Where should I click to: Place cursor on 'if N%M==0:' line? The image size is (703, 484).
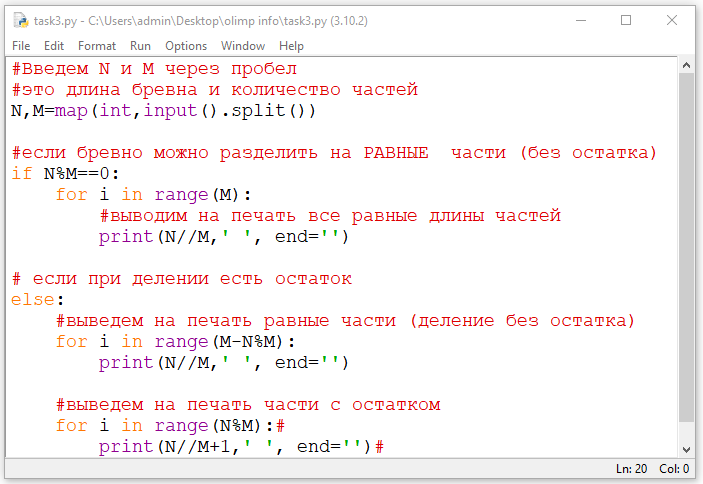pyautogui.click(x=65, y=173)
